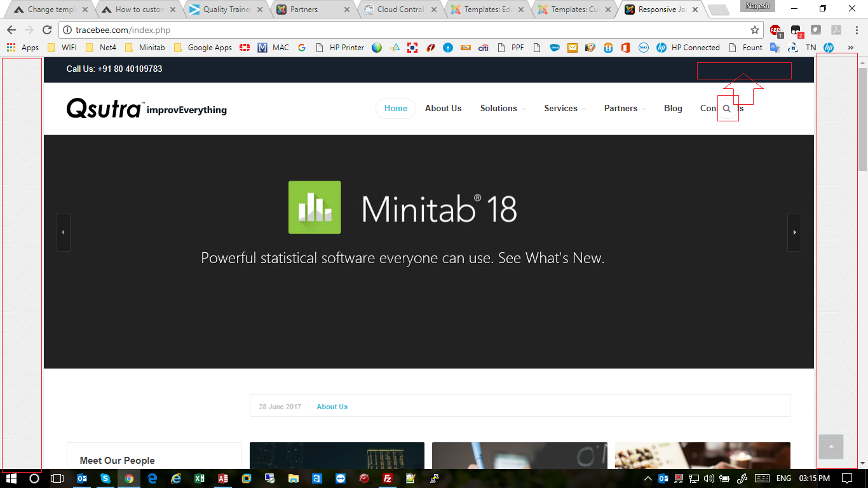Screen dimensions: 868x488
Task: Click the Call Us phone number text
Action: [114, 69]
